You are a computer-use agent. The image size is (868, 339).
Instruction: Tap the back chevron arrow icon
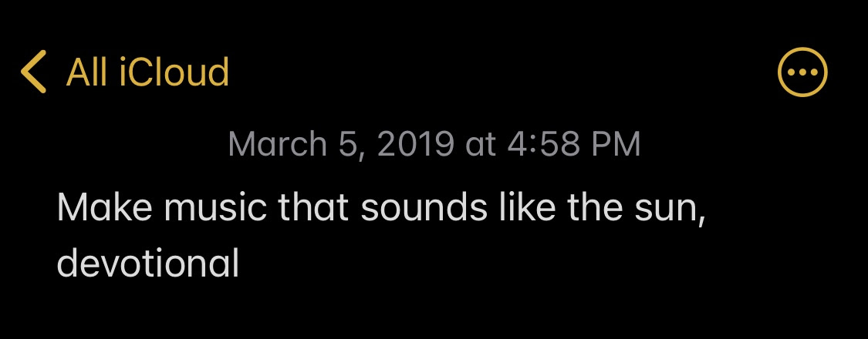pos(33,72)
